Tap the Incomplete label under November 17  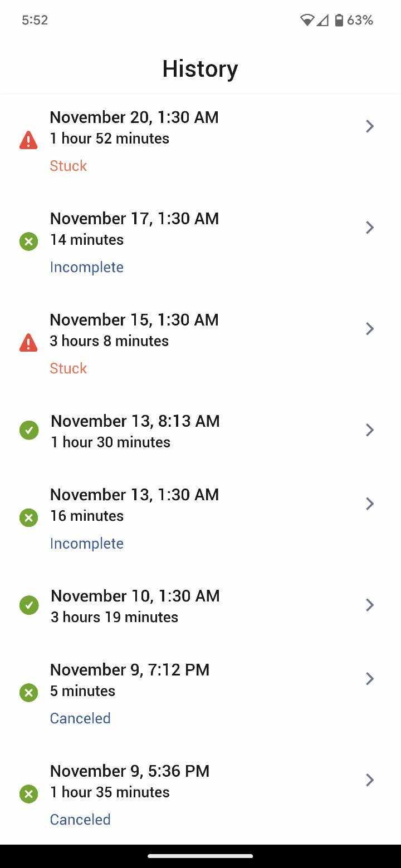[87, 267]
